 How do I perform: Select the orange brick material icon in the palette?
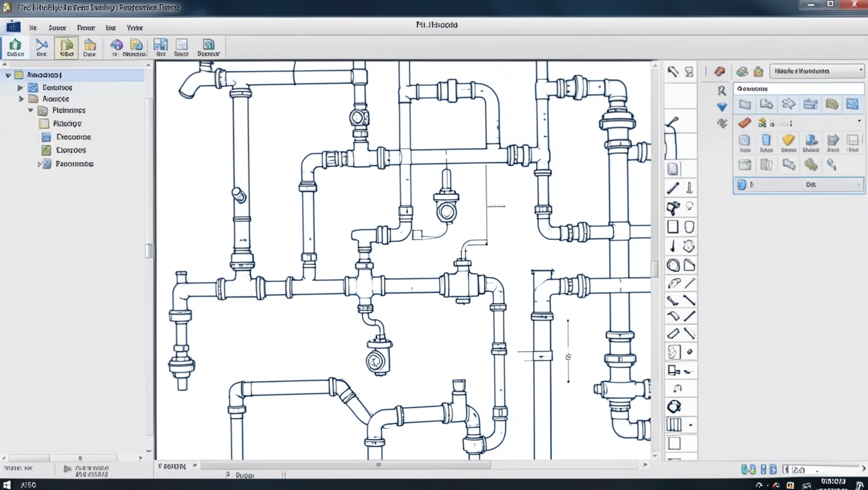pos(744,122)
